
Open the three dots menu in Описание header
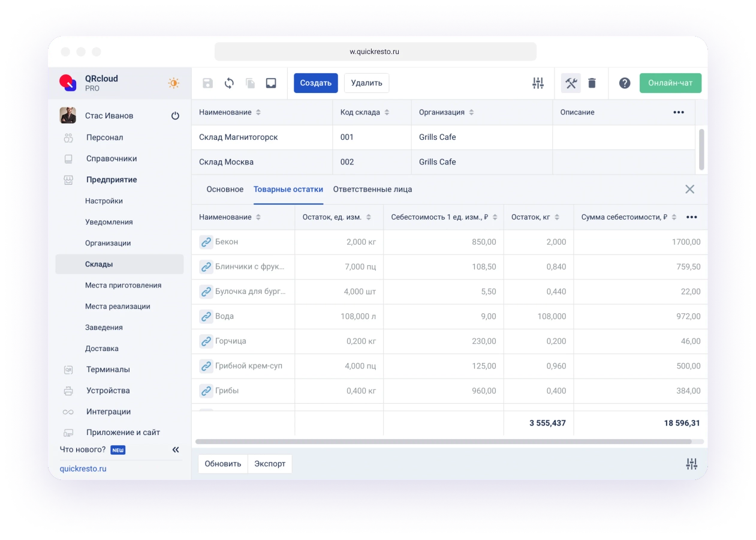(678, 112)
